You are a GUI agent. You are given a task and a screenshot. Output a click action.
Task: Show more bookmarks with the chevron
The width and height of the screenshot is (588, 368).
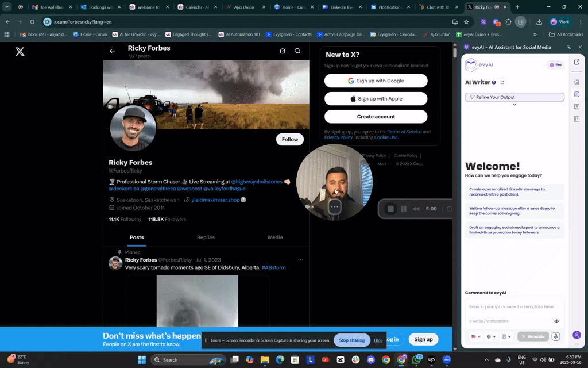coord(535,34)
